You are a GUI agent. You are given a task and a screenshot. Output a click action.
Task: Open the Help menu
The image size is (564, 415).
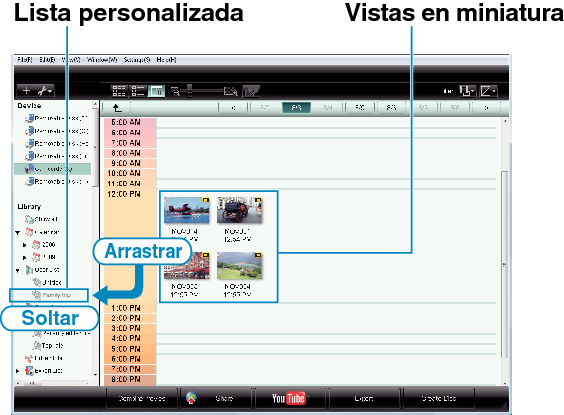point(166,60)
